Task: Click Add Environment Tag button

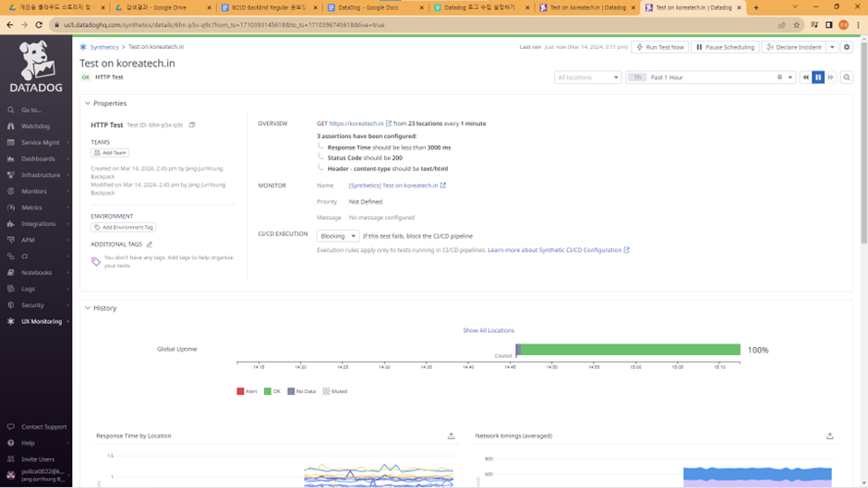Action: [x=124, y=228]
